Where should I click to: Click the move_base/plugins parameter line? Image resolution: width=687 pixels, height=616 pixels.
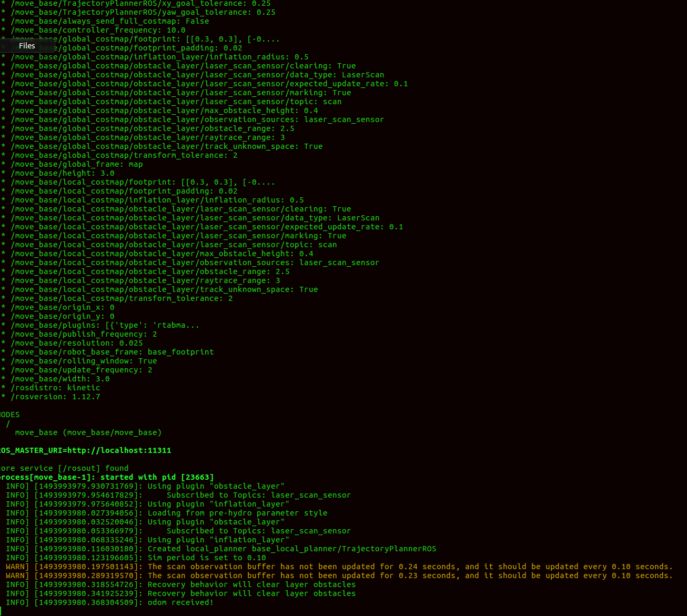pos(105,325)
